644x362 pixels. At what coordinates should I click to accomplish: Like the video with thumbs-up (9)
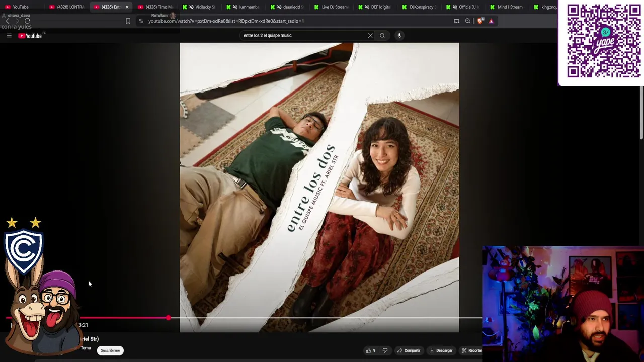click(371, 350)
